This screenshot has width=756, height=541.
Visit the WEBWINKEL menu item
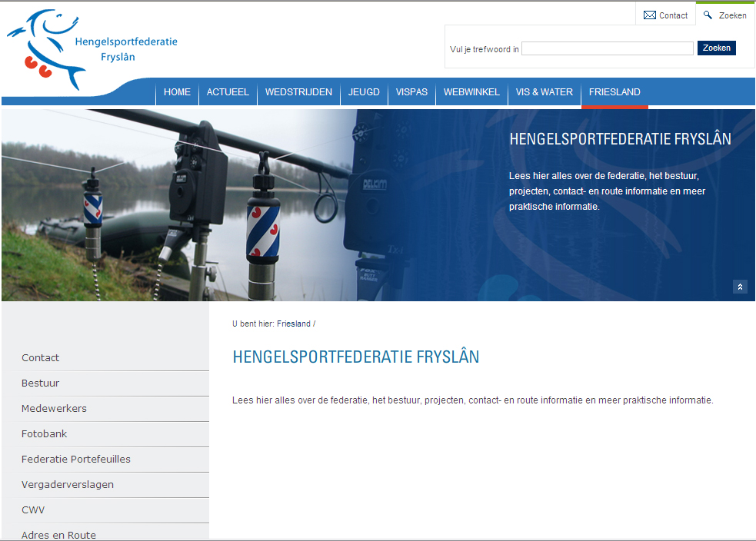(x=471, y=92)
